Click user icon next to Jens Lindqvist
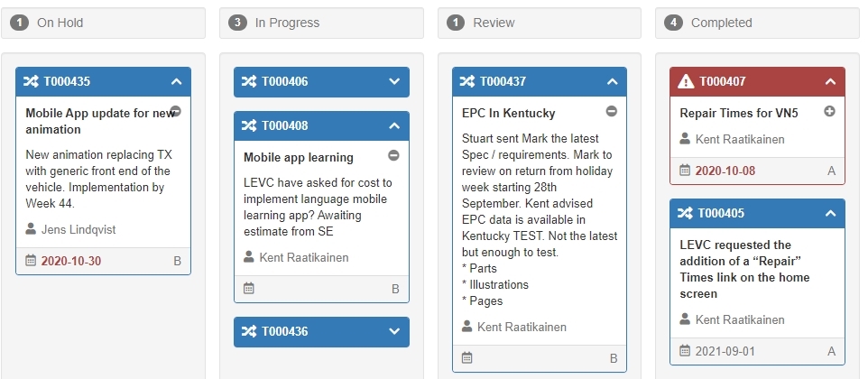868x379 pixels. tap(32, 229)
